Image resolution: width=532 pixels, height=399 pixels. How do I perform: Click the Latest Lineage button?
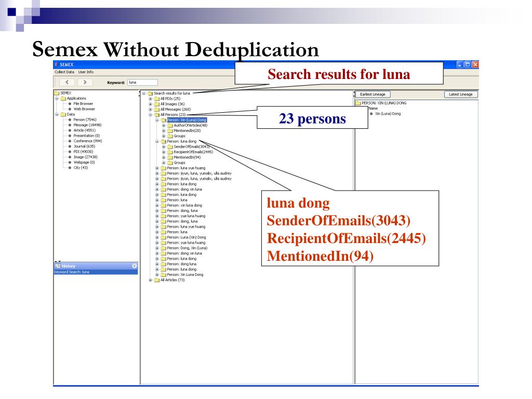(x=460, y=95)
